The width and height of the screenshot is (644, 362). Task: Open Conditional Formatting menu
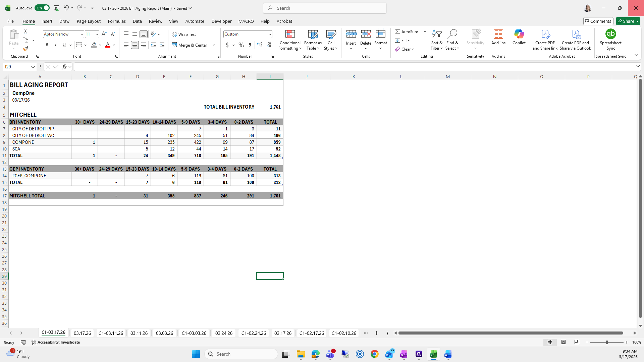coord(290,40)
